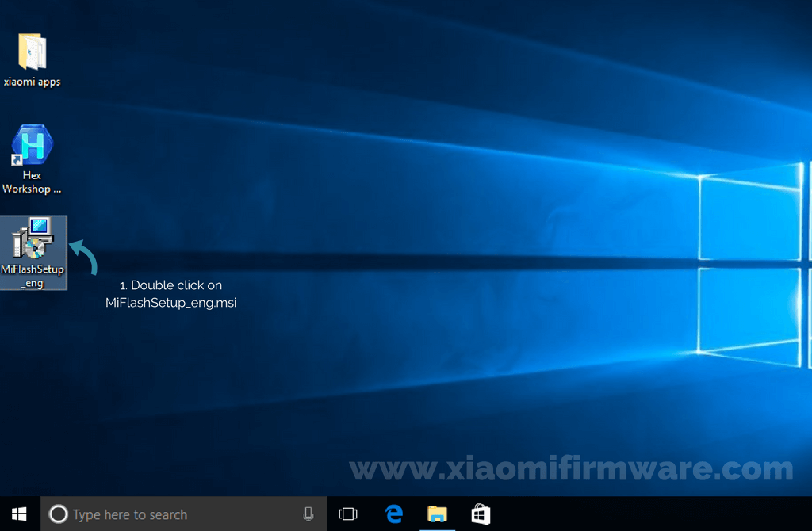
Task: Open the Windows Start menu
Action: (x=19, y=514)
